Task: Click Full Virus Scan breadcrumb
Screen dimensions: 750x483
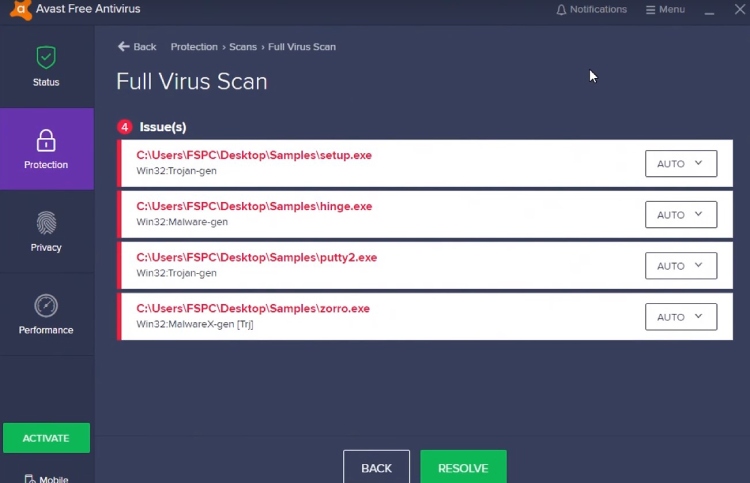Action: [x=302, y=47]
